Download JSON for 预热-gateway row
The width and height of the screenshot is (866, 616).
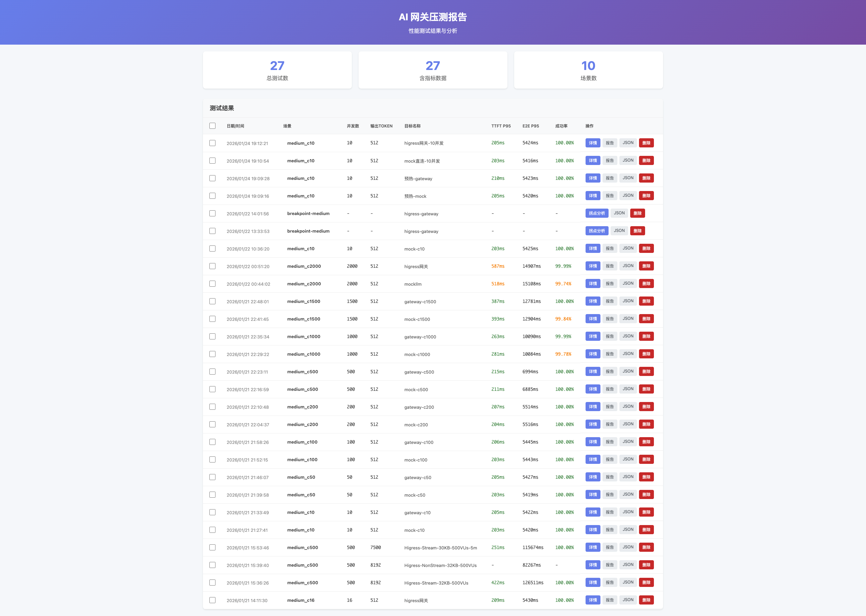pyautogui.click(x=628, y=178)
